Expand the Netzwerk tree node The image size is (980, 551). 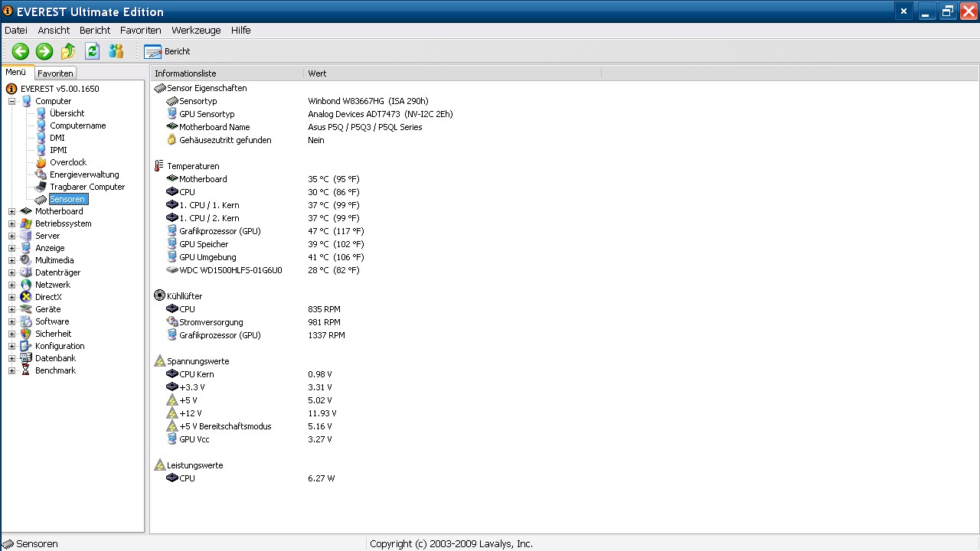11,285
